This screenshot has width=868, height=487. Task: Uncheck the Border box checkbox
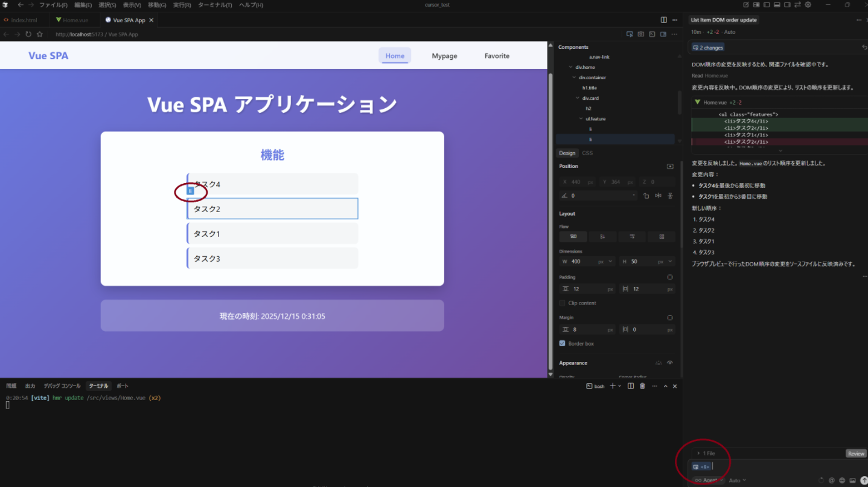(x=563, y=344)
